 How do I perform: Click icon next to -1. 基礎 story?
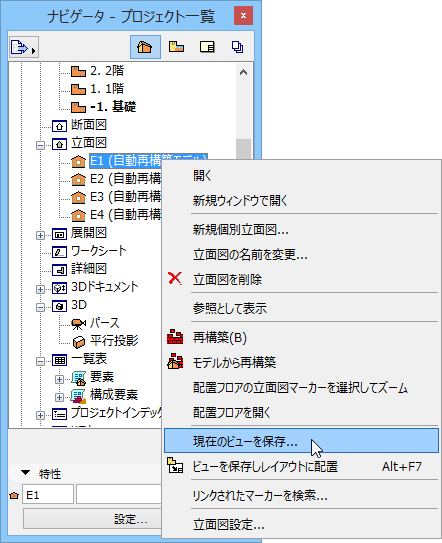[78, 107]
